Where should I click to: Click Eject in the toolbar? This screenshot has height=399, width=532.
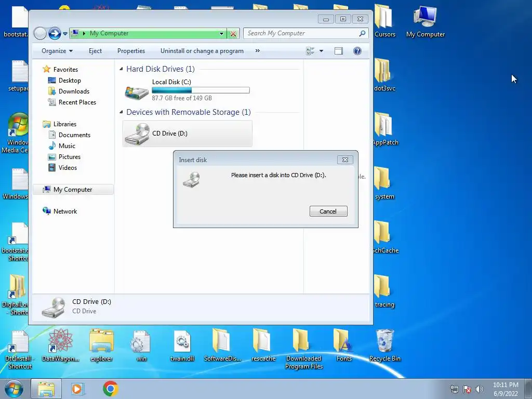pos(96,51)
